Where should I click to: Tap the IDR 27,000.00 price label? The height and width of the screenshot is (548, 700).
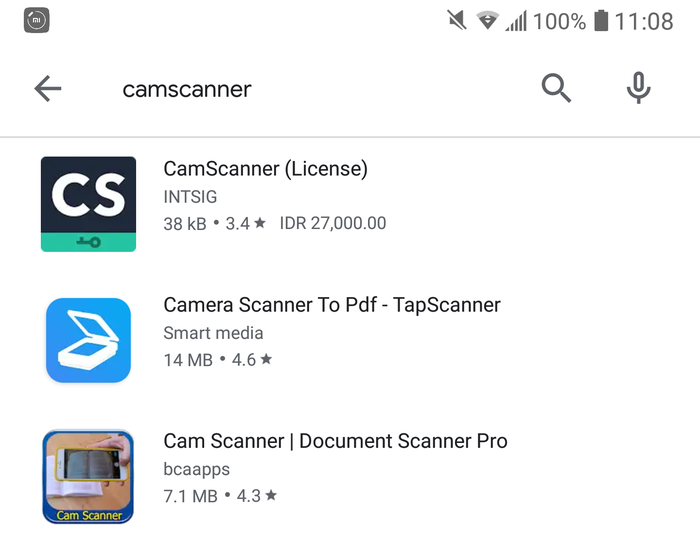click(x=333, y=223)
